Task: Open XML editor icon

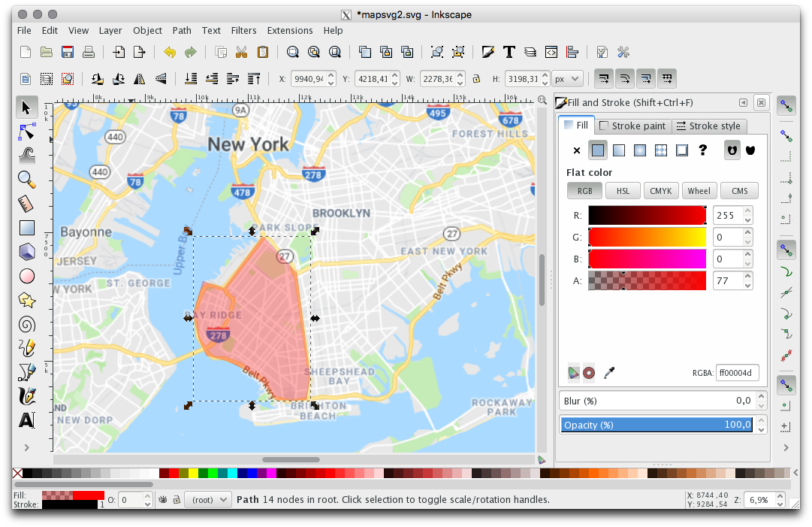Action: (551, 52)
